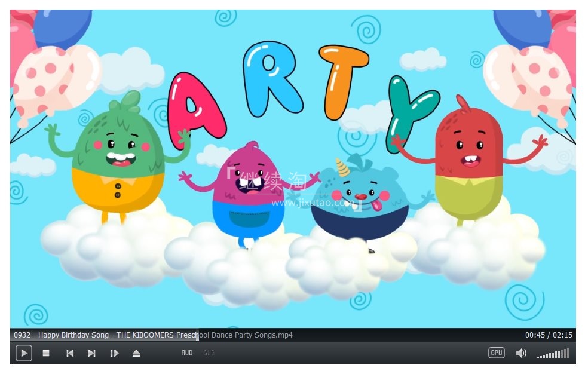The width and height of the screenshot is (588, 377).
Task: Click the seek bar's current position marker
Action: [x=198, y=335]
